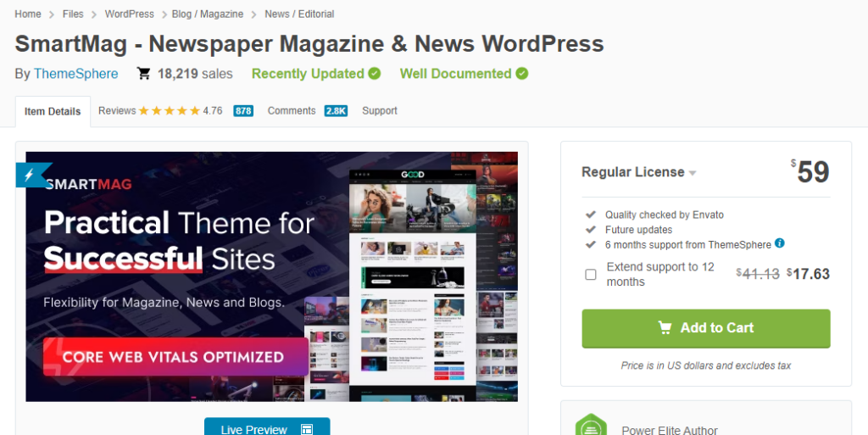Screen dimensions: 868x435
Task: Toggle Extend support to 12 months checkbox
Action: click(591, 275)
